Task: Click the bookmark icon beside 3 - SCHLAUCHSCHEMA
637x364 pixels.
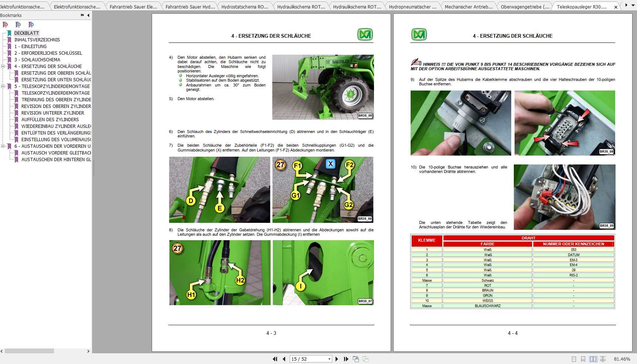Action: (9, 60)
